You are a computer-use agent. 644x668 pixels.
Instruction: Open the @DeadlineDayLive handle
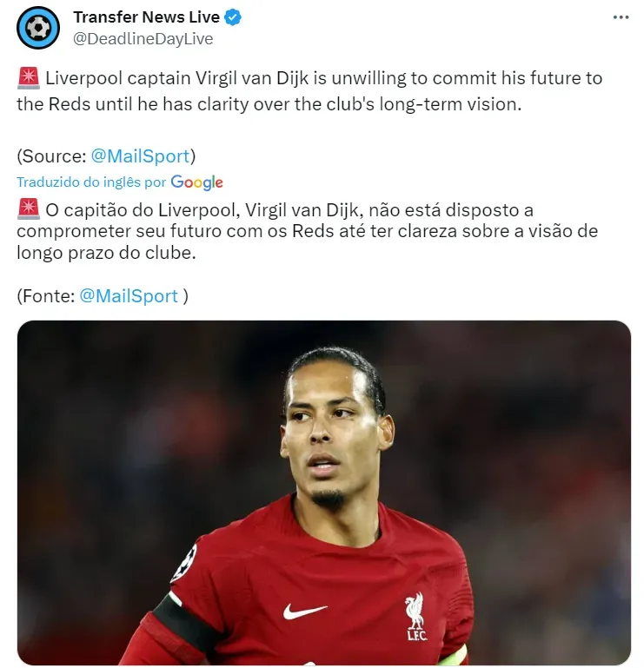[x=143, y=39]
